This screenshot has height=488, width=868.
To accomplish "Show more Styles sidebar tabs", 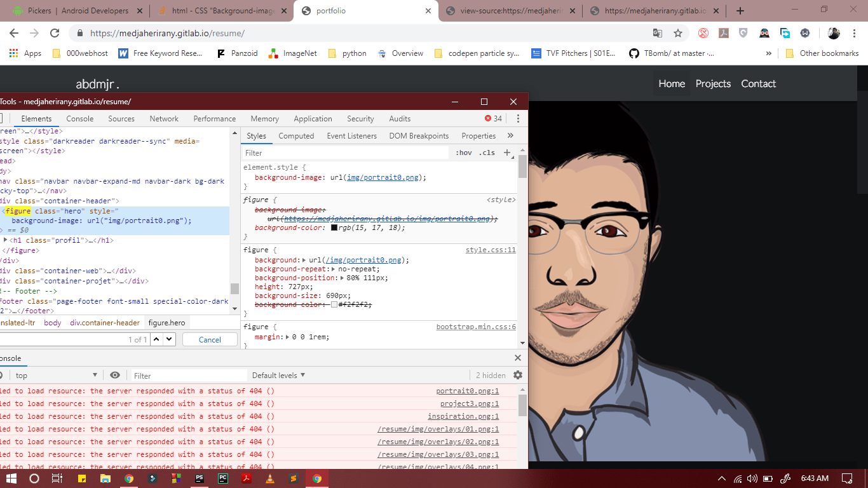I will click(510, 135).
